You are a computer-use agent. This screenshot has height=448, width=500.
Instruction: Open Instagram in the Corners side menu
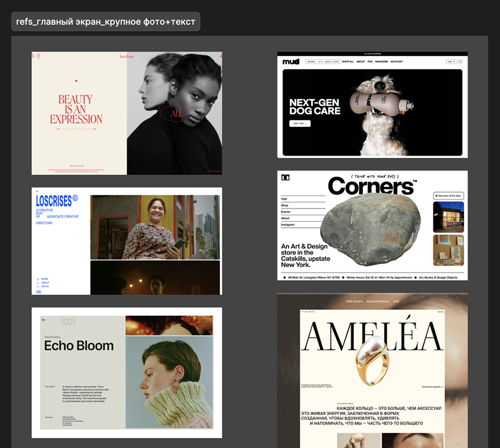click(288, 225)
